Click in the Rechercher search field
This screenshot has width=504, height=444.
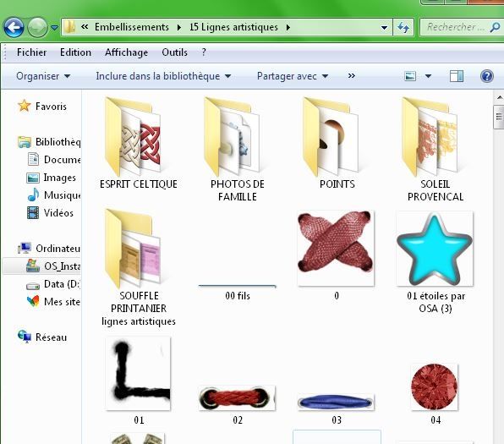point(456,27)
